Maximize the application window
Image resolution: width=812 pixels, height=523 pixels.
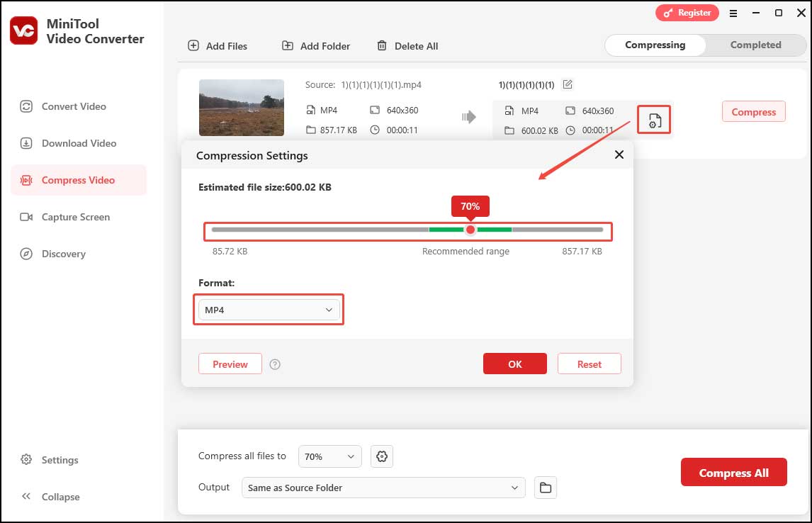[x=778, y=13]
